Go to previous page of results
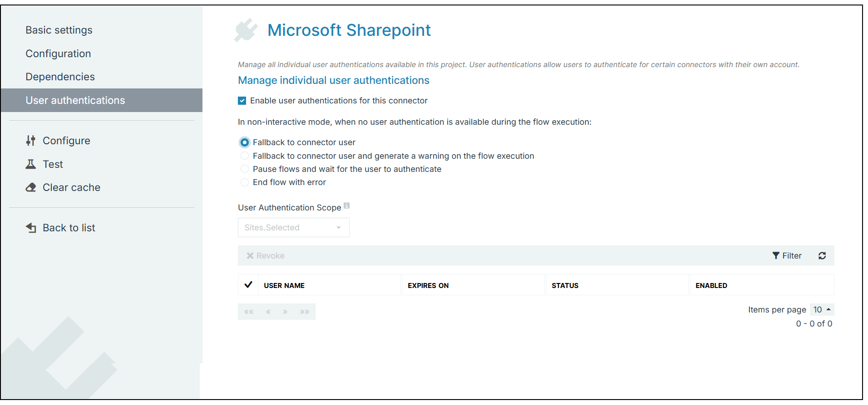 pos(268,312)
